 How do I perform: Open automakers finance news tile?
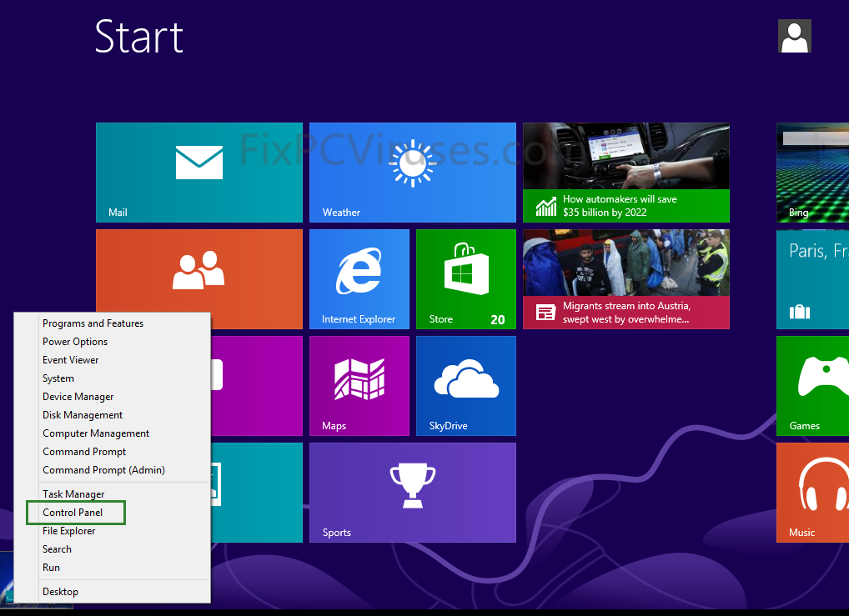click(626, 173)
